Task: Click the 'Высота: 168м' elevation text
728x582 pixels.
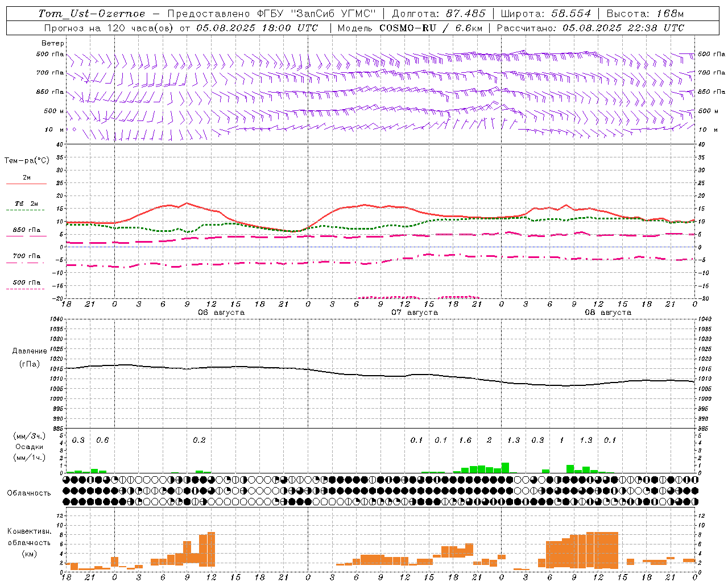Action: click(x=644, y=14)
